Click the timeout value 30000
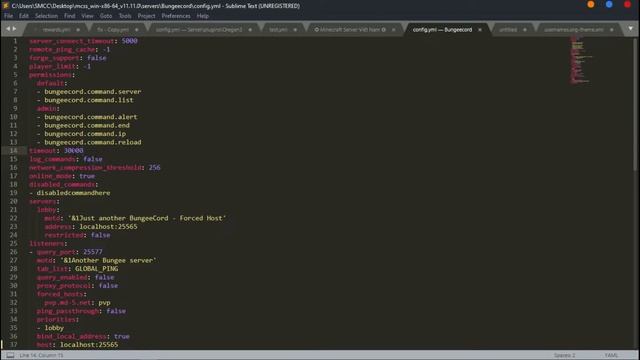This screenshot has height=360, width=640. point(73,151)
